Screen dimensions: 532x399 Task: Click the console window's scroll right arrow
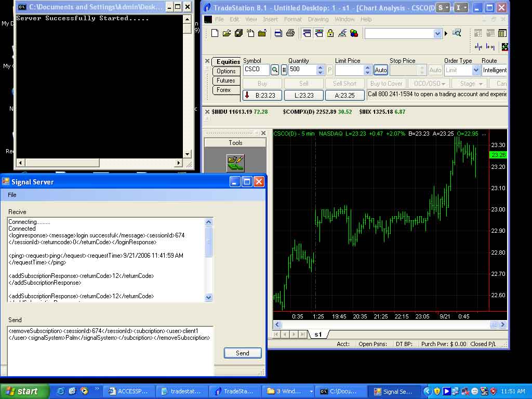pyautogui.click(x=179, y=163)
